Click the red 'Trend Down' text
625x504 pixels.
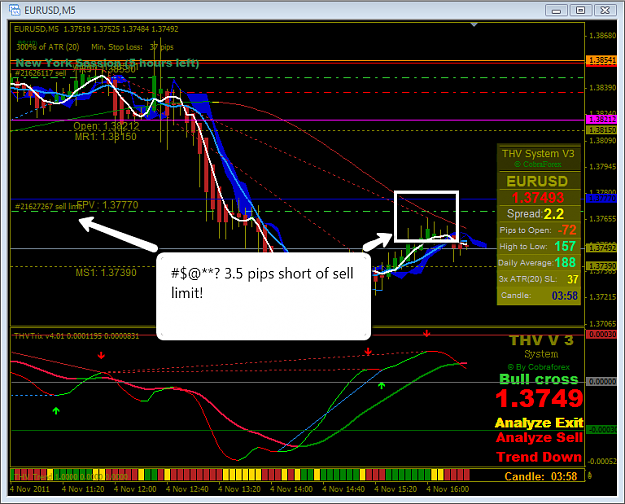[539, 457]
